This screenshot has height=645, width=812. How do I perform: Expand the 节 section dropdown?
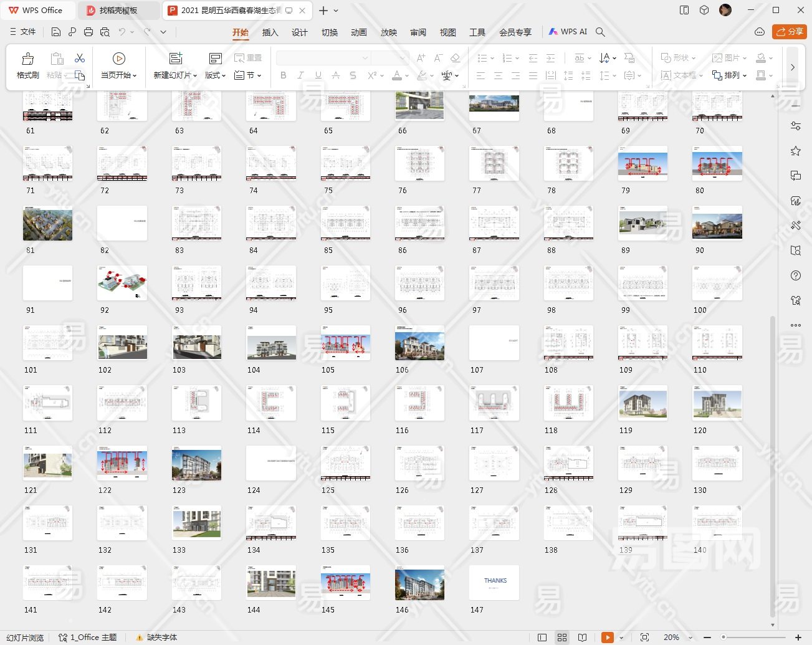coord(249,75)
